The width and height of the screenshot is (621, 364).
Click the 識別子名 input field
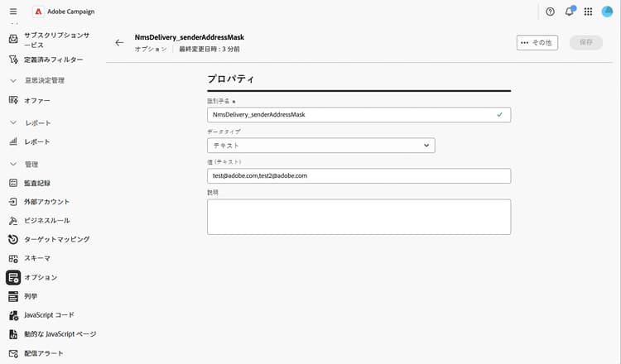click(359, 115)
